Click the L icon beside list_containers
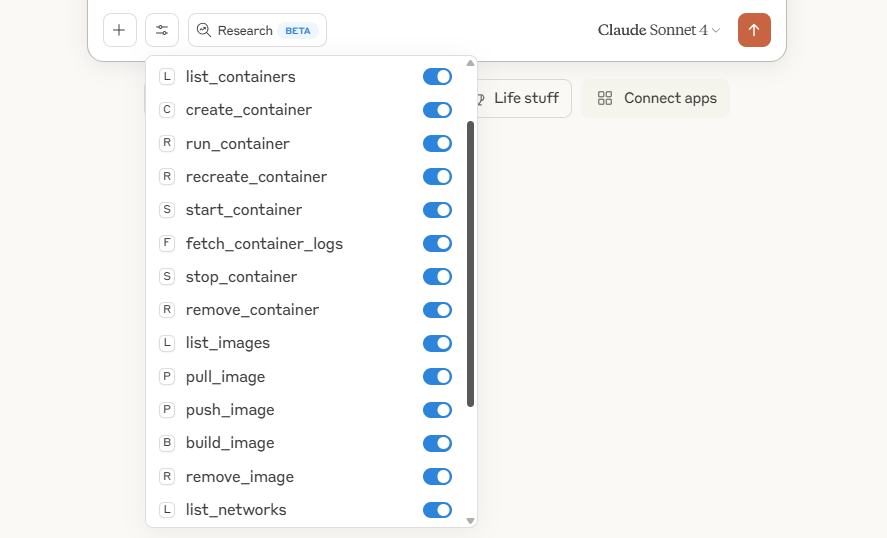The width and height of the screenshot is (887, 538). (167, 76)
